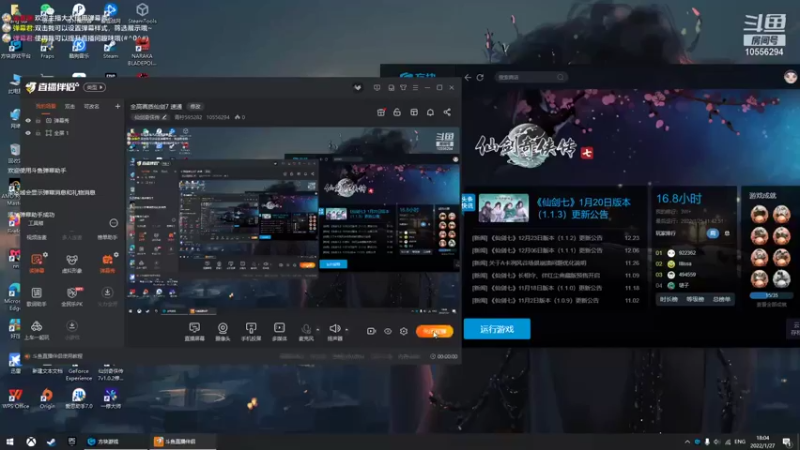Image resolution: width=800 pixels, height=450 pixels.
Task: Start the live stream with orange button
Action: coord(435,331)
